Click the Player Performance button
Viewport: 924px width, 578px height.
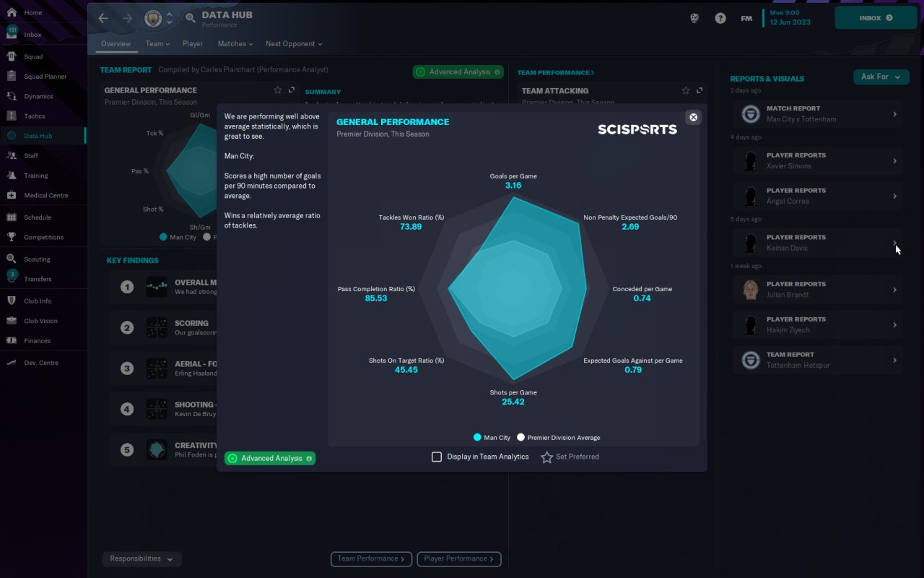point(459,558)
